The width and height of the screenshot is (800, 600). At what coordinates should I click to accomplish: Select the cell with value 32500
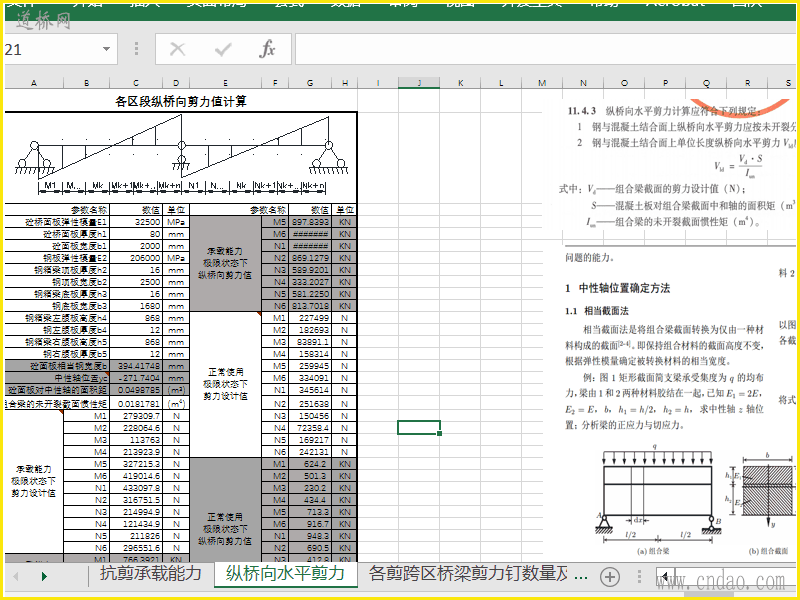[x=136, y=222]
